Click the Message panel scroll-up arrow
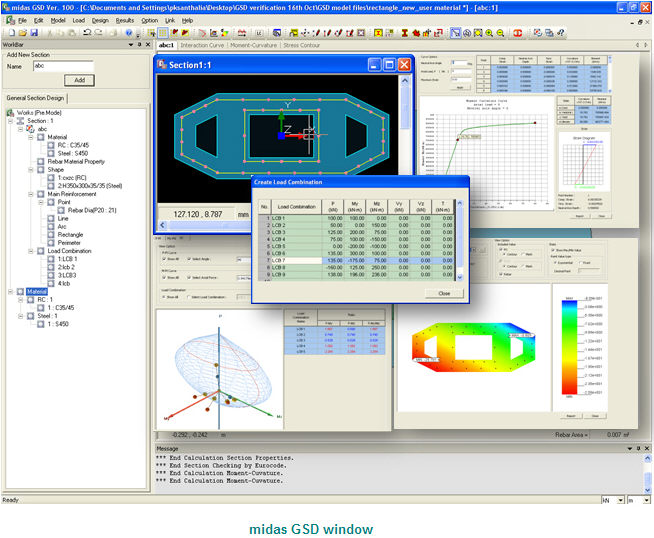Image resolution: width=654 pixels, height=538 pixels. coord(647,458)
